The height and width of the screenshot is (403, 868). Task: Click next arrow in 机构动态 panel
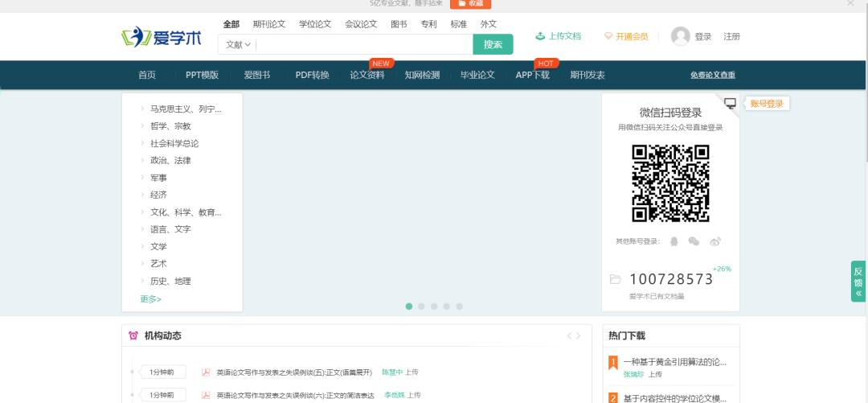click(x=579, y=335)
